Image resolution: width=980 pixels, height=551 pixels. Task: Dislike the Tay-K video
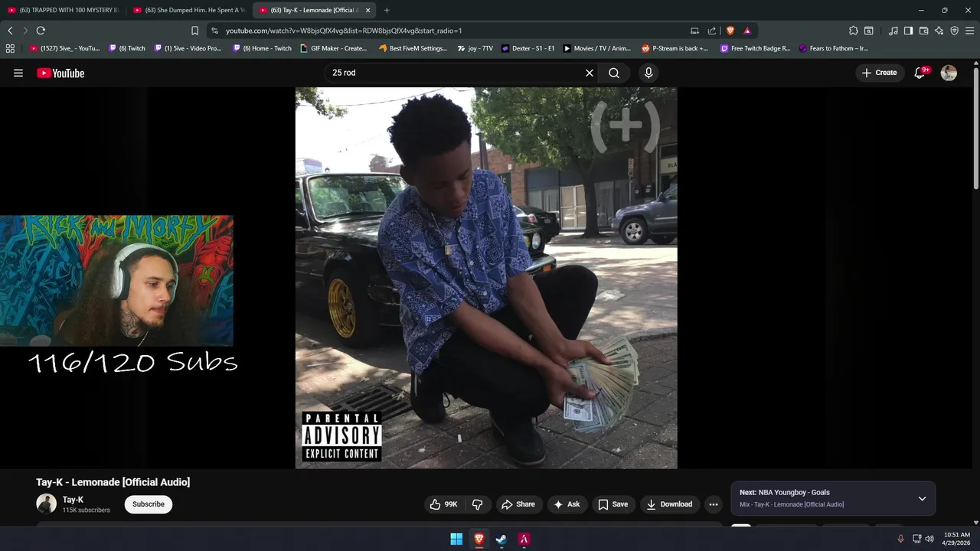[478, 504]
